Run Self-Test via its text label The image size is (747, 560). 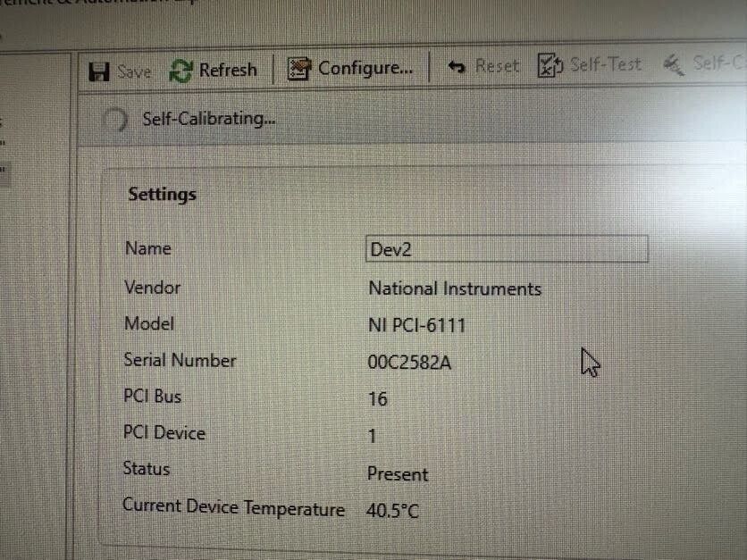pyautogui.click(x=606, y=63)
